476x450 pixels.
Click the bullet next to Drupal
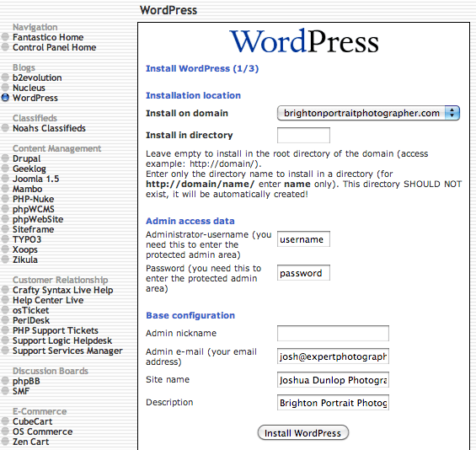[5, 158]
